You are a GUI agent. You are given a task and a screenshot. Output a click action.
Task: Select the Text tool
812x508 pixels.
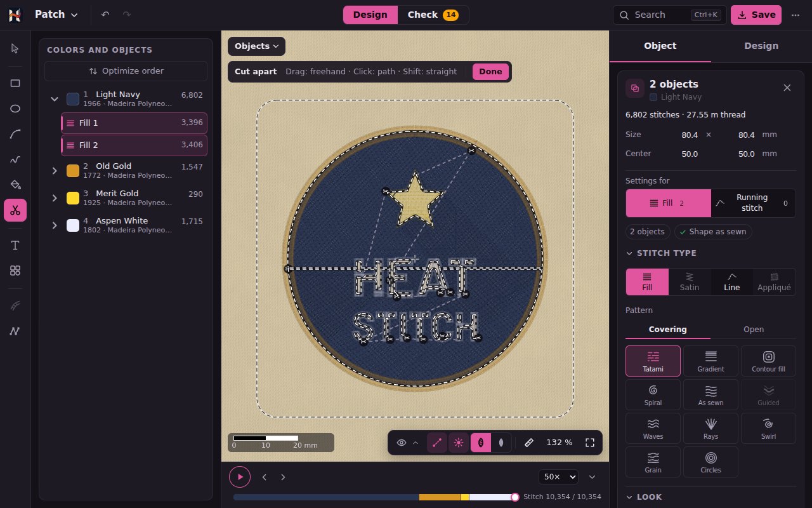point(15,245)
